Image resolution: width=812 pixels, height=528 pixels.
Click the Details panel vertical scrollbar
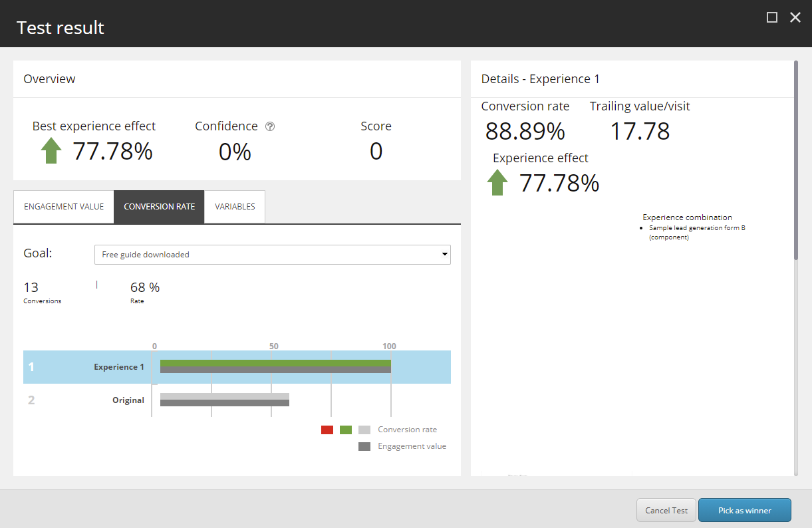coord(795,160)
